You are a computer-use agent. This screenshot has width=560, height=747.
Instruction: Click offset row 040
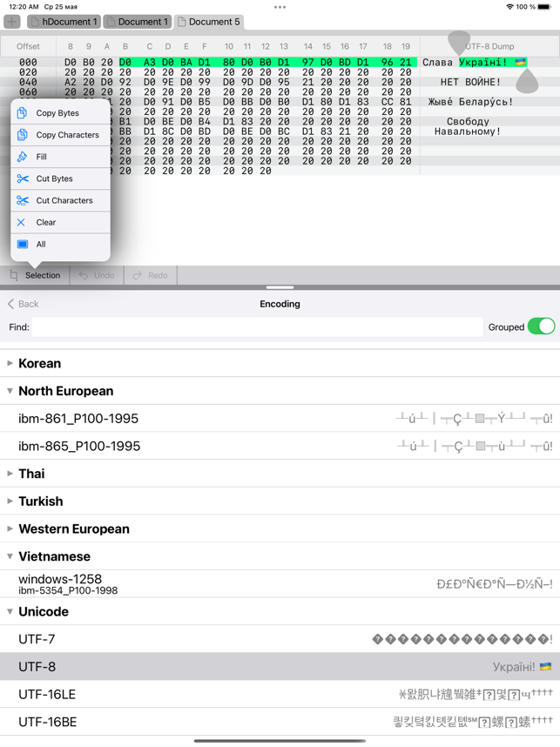tap(28, 82)
